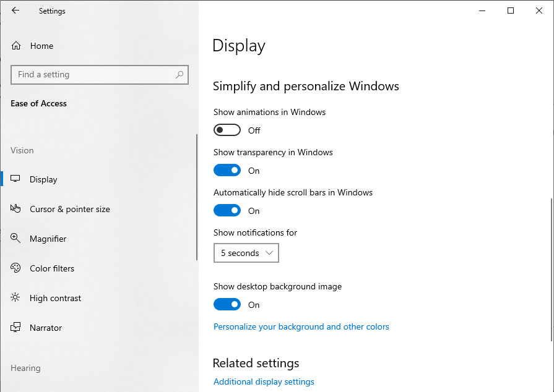Screen dimensions: 554x392
Task: Open Cursor & pointer size icon
Action: point(15,208)
